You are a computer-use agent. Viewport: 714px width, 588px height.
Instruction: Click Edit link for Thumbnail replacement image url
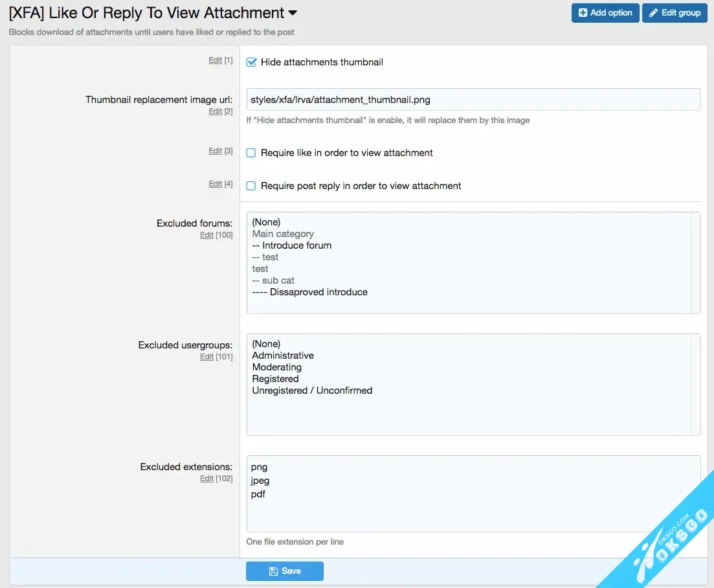coord(215,112)
